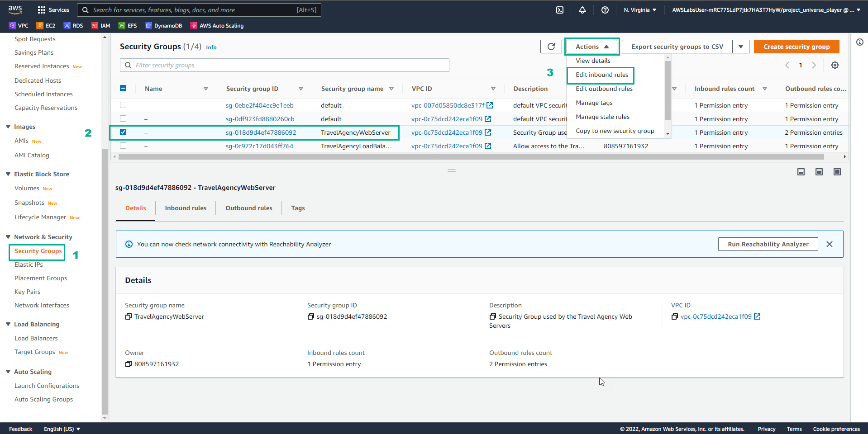
Task: Open external link for vpc-007d05850dc8e317f
Action: 490,105
